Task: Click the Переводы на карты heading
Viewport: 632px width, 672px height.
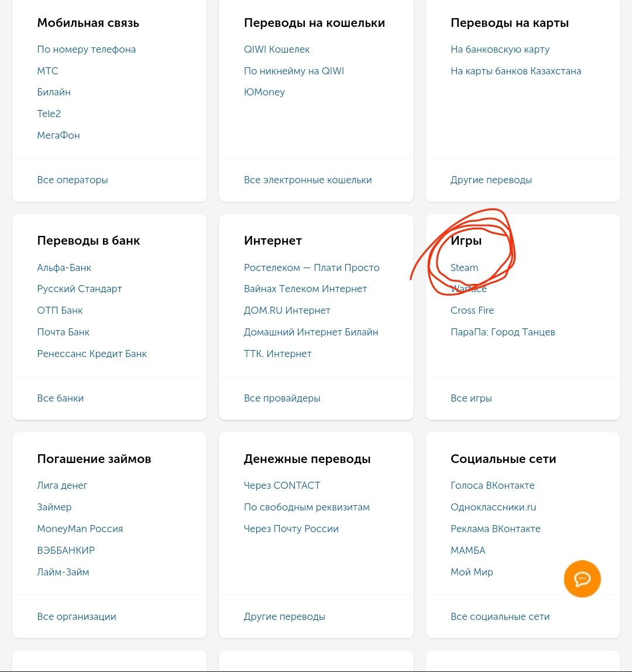Action: click(510, 23)
